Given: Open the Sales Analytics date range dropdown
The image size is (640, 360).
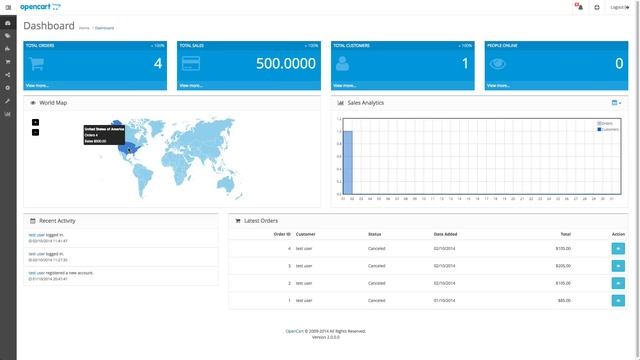Looking at the screenshot, I should [x=616, y=103].
